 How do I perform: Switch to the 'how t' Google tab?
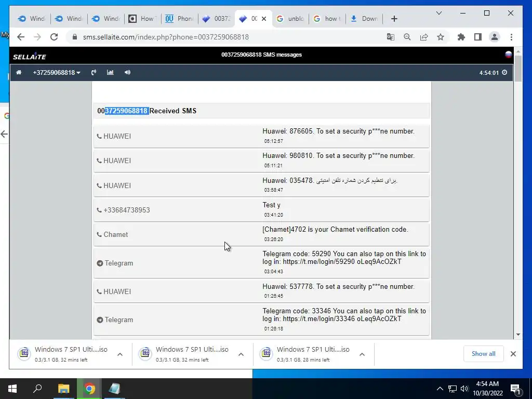[327, 19]
